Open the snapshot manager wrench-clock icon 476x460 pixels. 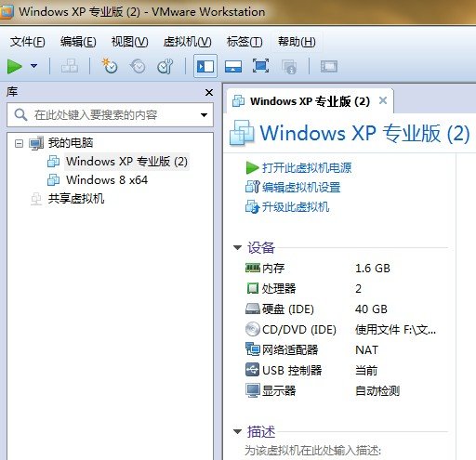[x=165, y=66]
